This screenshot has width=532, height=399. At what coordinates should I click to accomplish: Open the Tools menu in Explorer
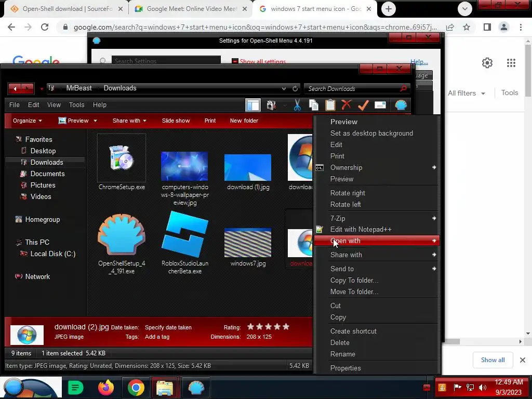77,105
